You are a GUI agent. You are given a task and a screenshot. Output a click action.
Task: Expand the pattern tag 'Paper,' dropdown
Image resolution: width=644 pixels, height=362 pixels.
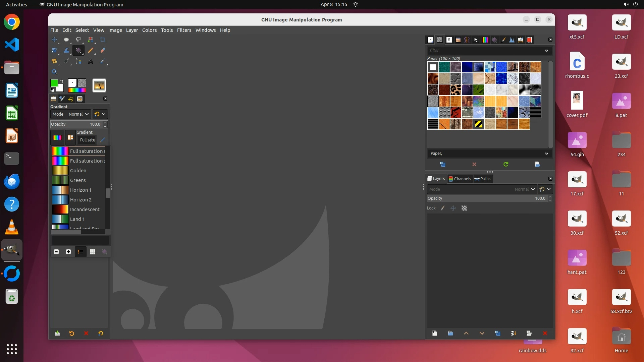pyautogui.click(x=547, y=154)
